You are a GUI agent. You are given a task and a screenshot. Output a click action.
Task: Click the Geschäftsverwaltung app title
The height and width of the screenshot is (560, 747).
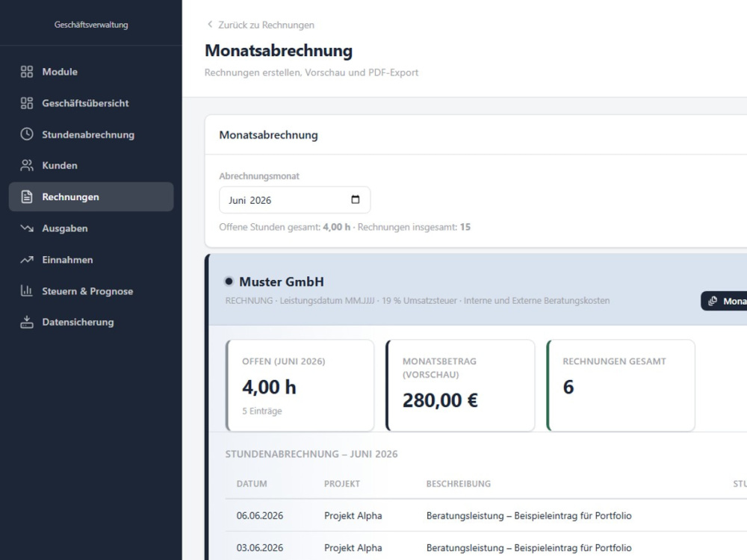[91, 25]
